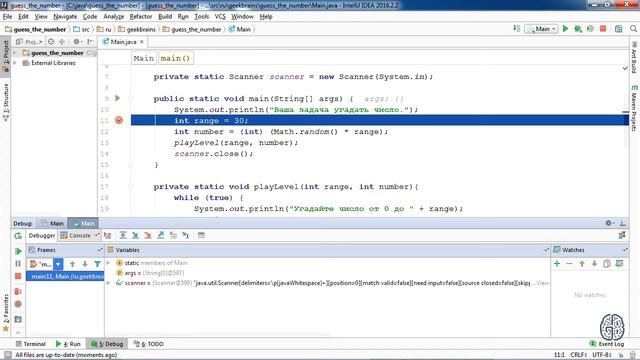Open the Structure side tool window
The width and height of the screenshot is (640, 360).
coord(6,103)
